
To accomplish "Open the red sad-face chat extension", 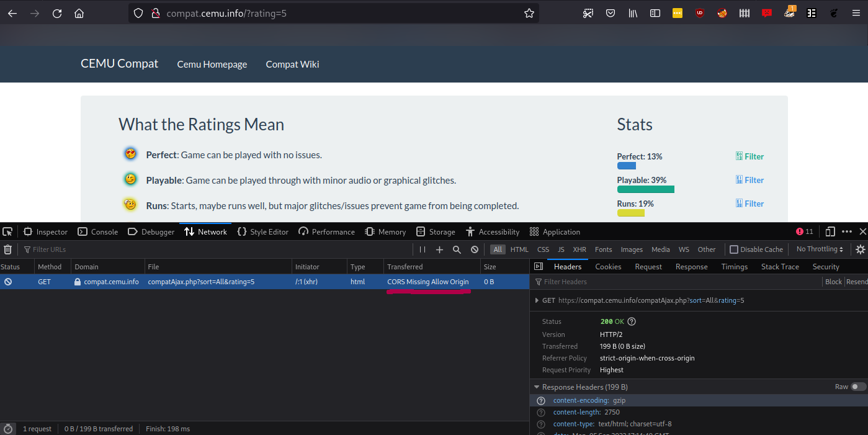I will coord(767,13).
